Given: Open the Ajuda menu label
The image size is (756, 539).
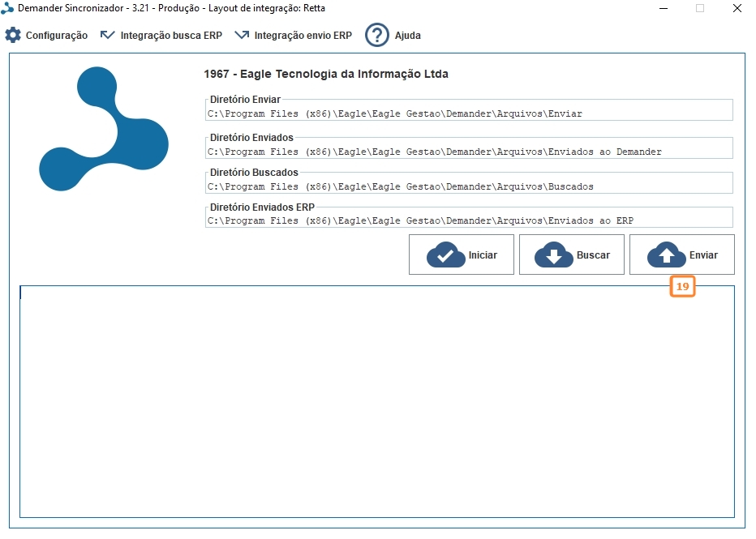Looking at the screenshot, I should tap(407, 35).
